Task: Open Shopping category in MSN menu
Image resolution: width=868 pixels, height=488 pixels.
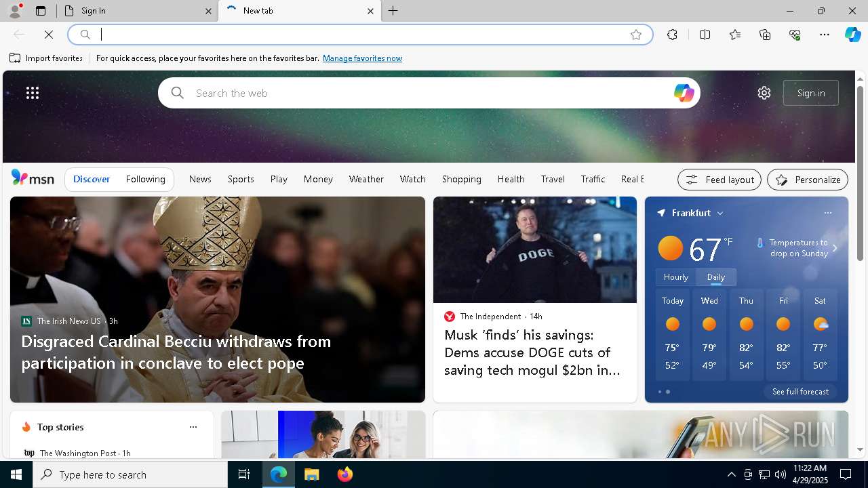Action: tap(462, 179)
